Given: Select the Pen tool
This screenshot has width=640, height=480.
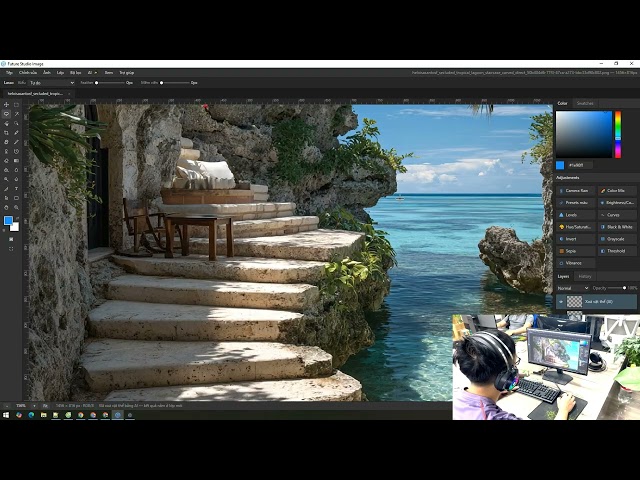Looking at the screenshot, I should (6, 189).
